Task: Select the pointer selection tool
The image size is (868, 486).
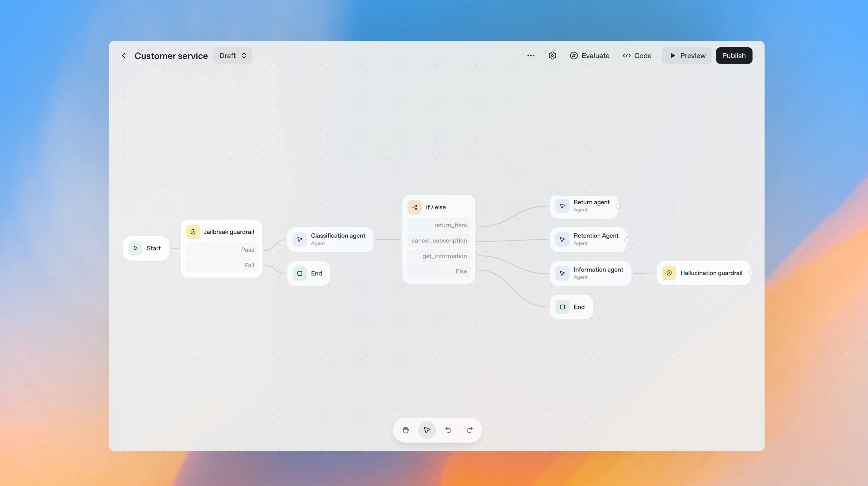Action: 426,430
